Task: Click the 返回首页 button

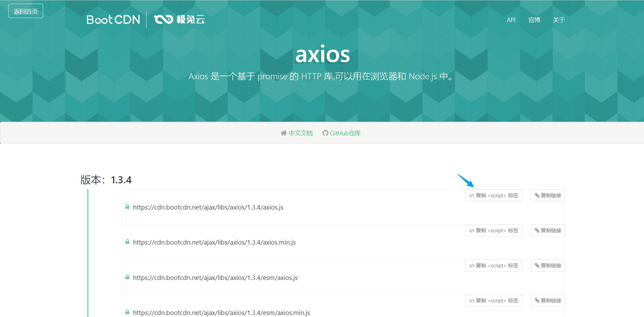Action: pyautogui.click(x=26, y=11)
